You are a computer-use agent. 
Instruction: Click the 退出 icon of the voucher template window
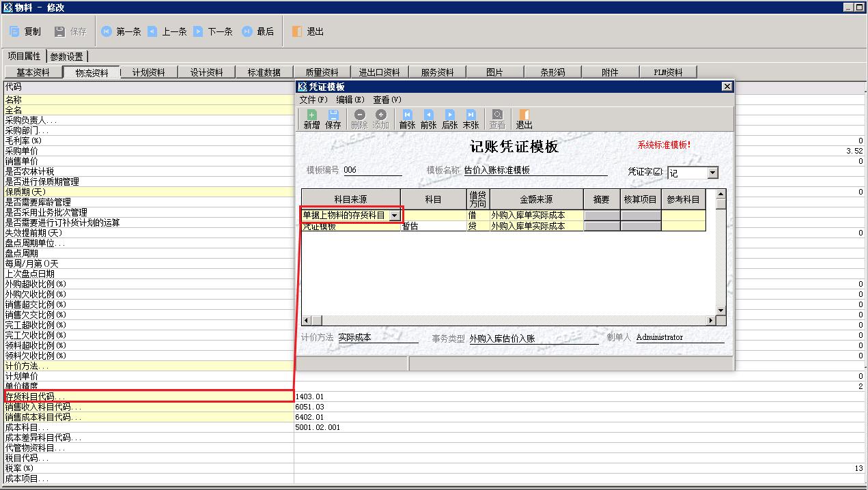(x=523, y=118)
